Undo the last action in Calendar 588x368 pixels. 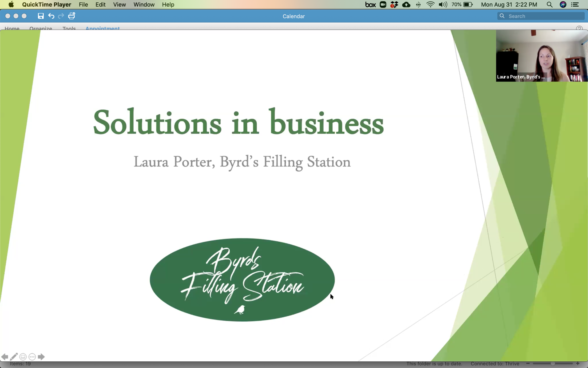51,16
